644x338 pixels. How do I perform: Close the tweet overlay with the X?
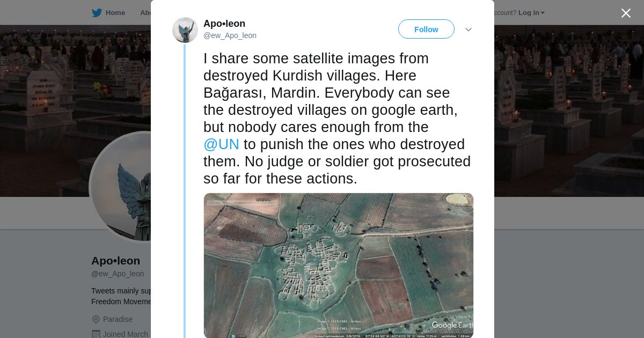tap(626, 13)
